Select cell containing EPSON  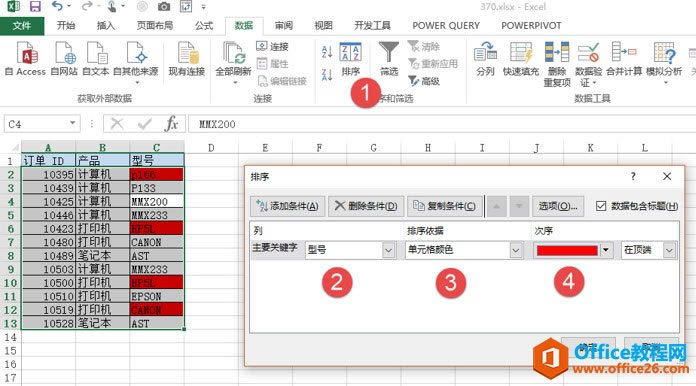tap(156, 296)
